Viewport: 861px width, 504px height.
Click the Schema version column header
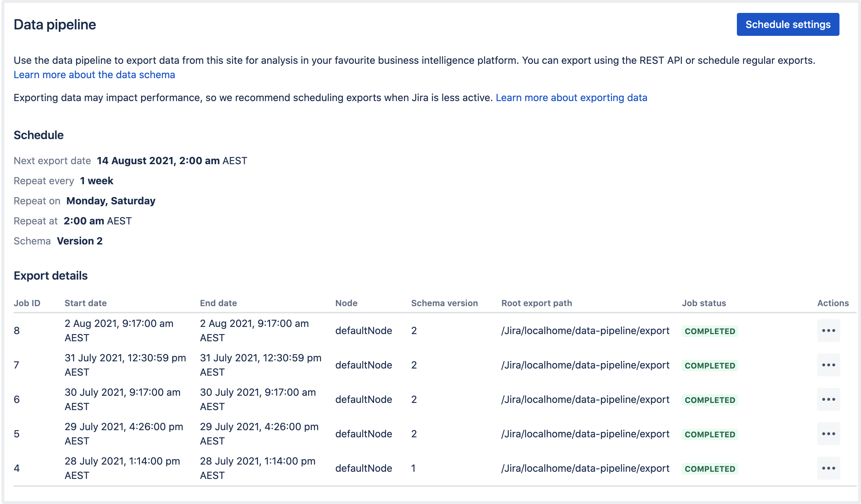(x=444, y=303)
